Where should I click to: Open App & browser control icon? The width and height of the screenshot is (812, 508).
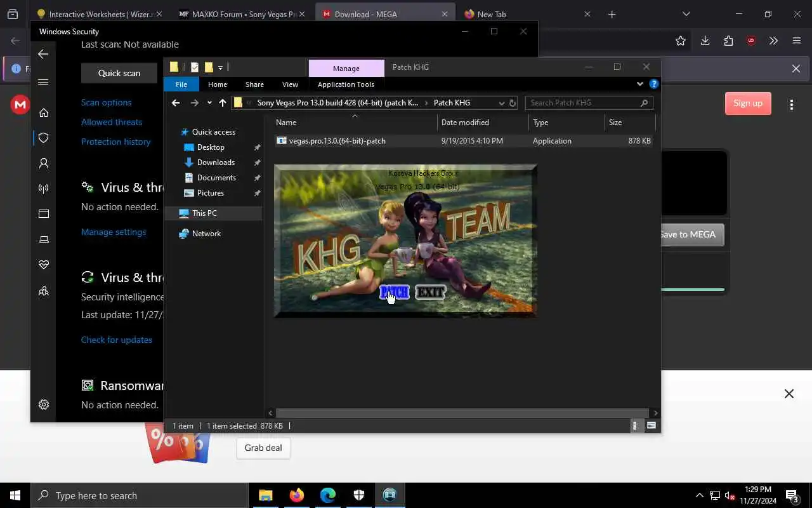click(44, 214)
